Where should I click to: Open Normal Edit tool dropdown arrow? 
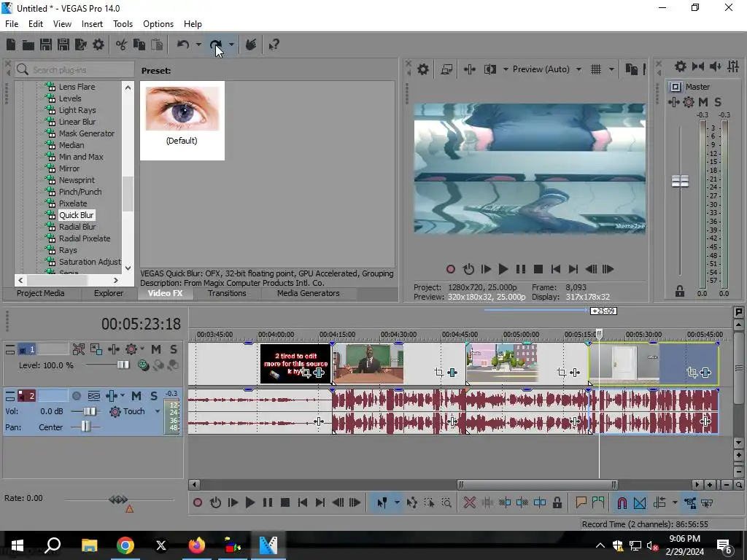(397, 502)
